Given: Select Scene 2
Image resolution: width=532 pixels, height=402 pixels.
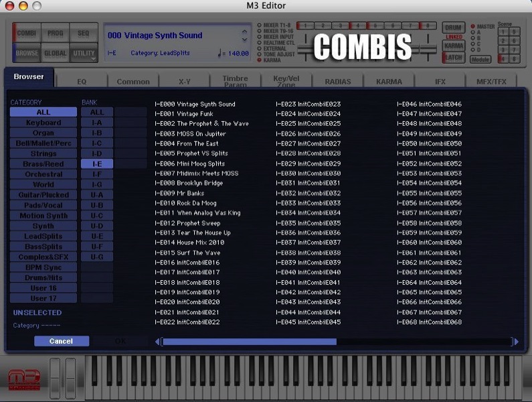Looking at the screenshot, I should 503,41.
